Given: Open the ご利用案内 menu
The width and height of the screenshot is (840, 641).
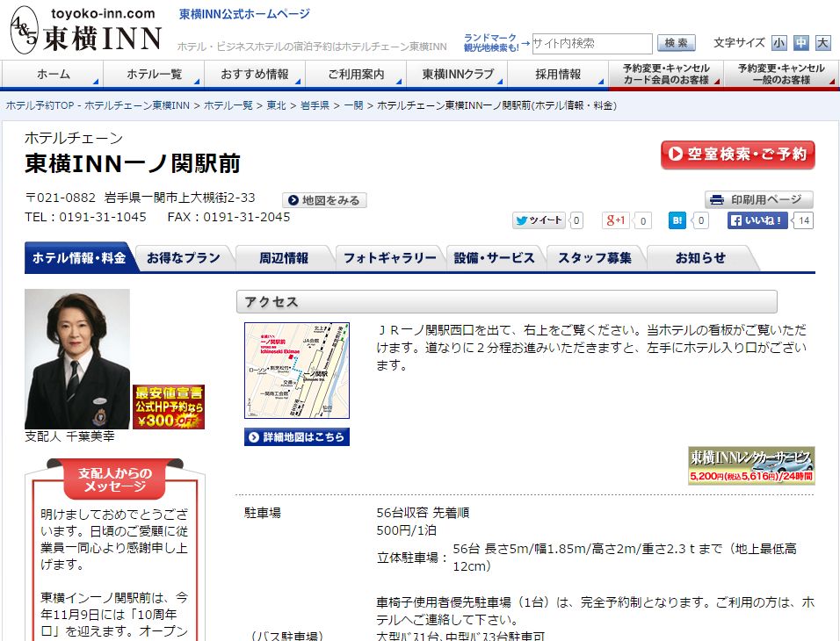Looking at the screenshot, I should tap(356, 74).
